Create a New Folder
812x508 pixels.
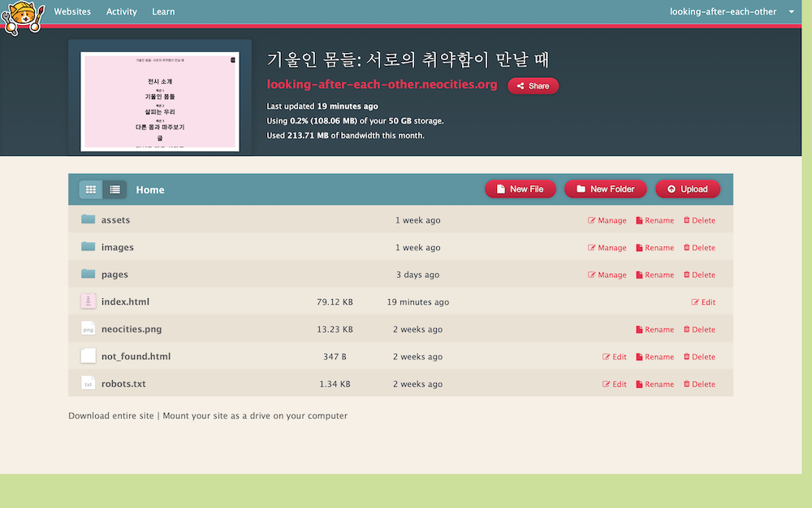(606, 189)
